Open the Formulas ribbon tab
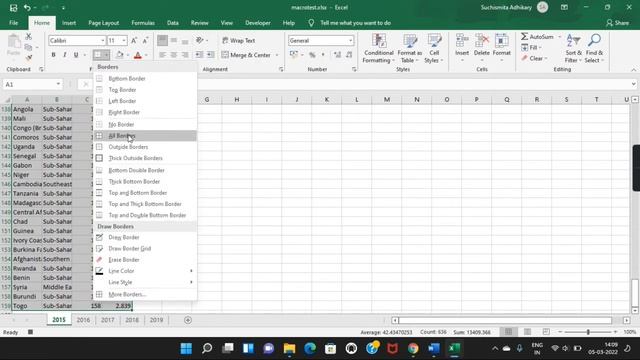The width and height of the screenshot is (640, 360). pos(143,23)
